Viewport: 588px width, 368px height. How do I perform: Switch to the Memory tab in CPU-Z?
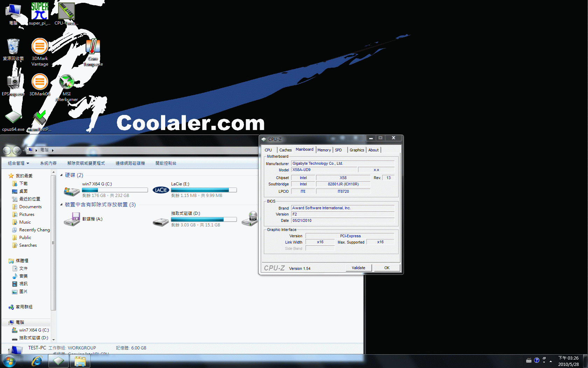(x=324, y=150)
